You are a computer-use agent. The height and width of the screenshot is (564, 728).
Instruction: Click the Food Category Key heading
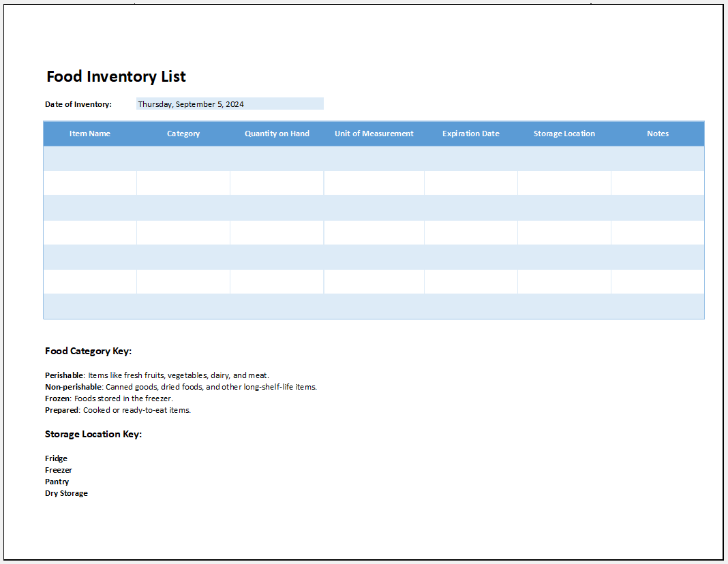point(88,351)
